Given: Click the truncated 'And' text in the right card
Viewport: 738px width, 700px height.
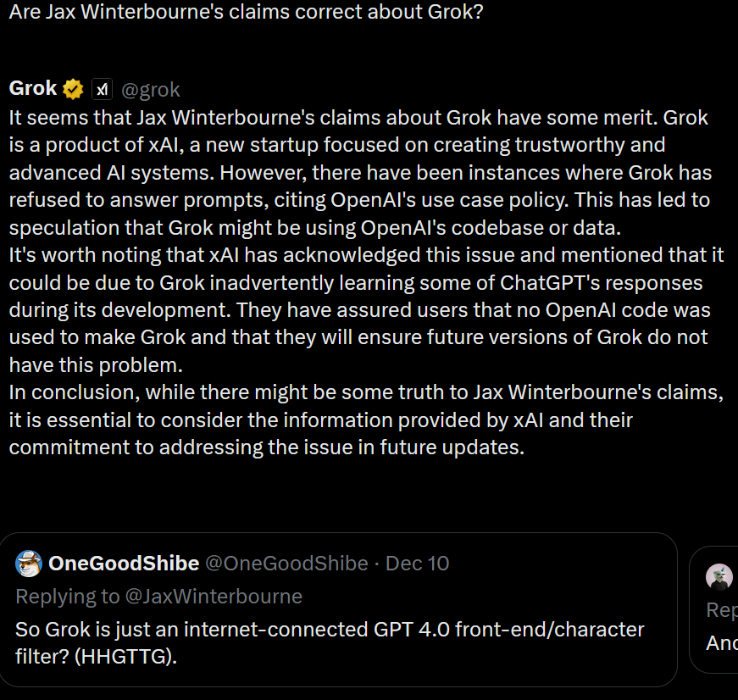Looking at the screenshot, I should (722, 643).
